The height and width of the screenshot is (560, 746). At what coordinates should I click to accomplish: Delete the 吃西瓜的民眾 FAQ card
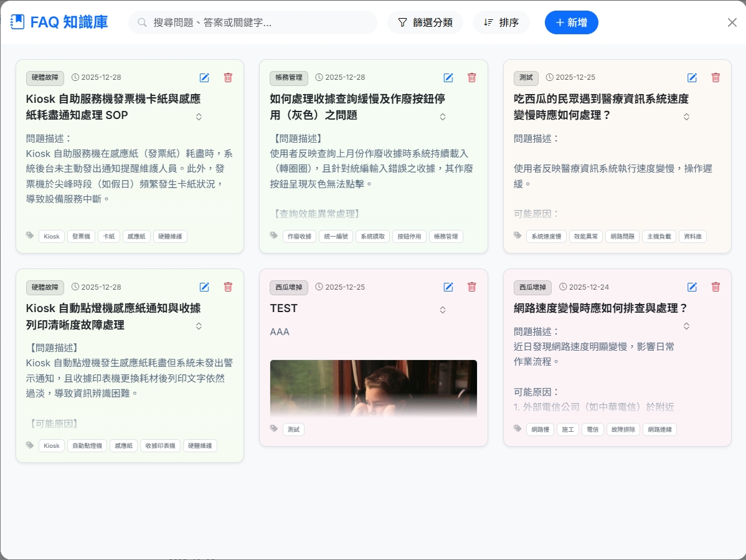pyautogui.click(x=715, y=77)
